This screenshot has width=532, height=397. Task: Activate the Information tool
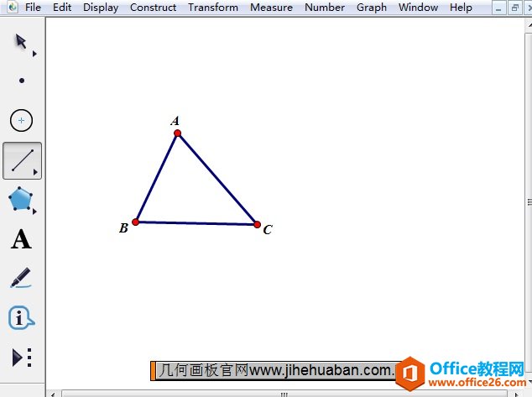pos(21,318)
